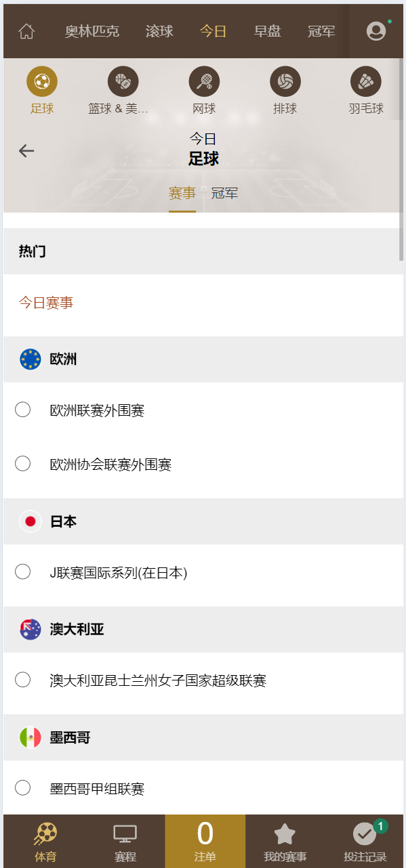Choose the 篮球 basketball sport icon
Screen dimensions: 406x868
(x=123, y=82)
